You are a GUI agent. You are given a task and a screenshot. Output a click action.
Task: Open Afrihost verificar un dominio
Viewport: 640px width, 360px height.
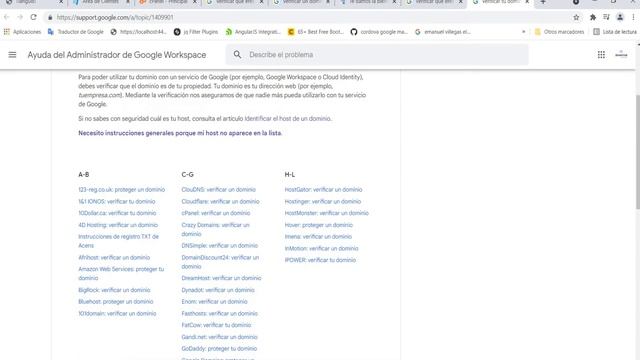click(114, 258)
